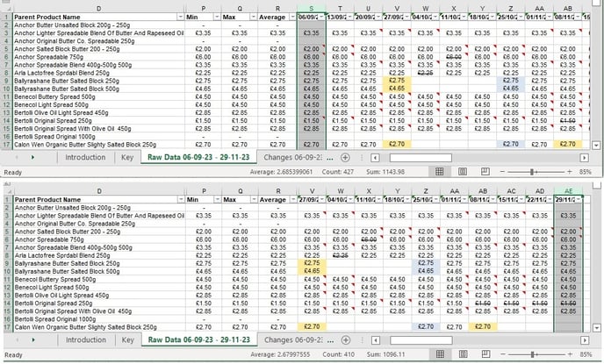Open Introduction sheet tab in upper window
Image resolution: width=604 pixels, height=364 pixels.
85,157
